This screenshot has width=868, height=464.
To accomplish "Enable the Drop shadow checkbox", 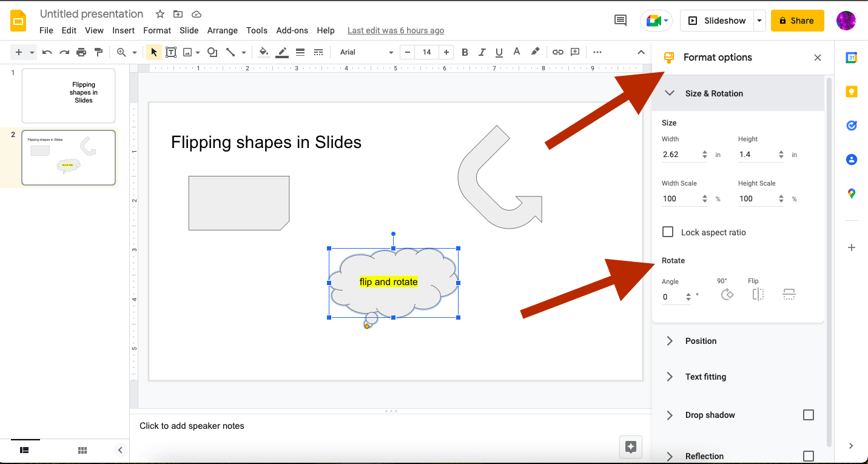I will (809, 415).
